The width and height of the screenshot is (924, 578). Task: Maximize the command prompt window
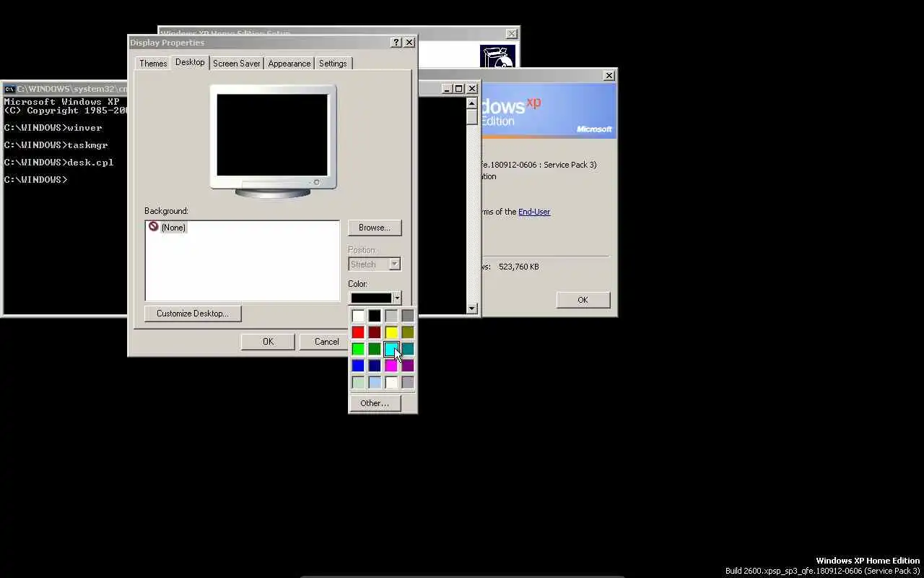[458, 89]
